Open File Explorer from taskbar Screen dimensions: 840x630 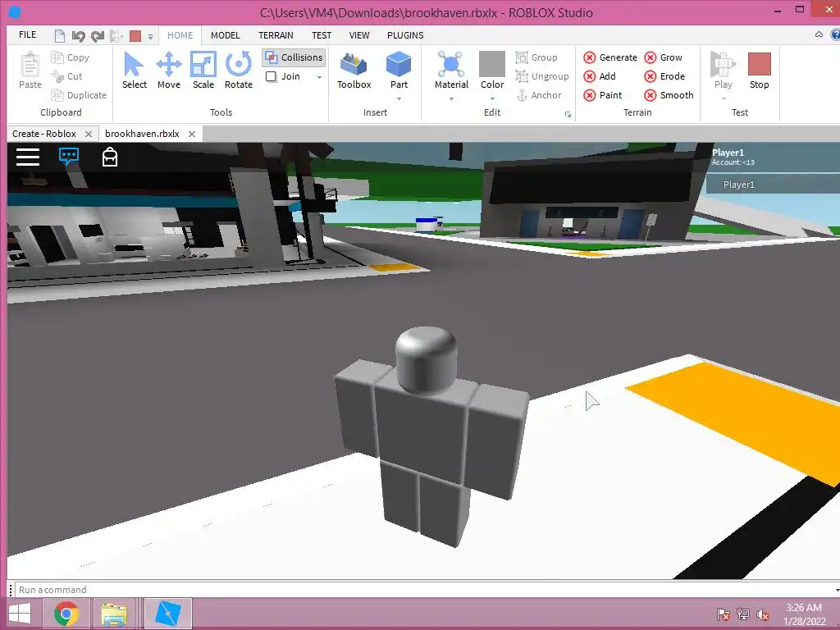[x=114, y=614]
